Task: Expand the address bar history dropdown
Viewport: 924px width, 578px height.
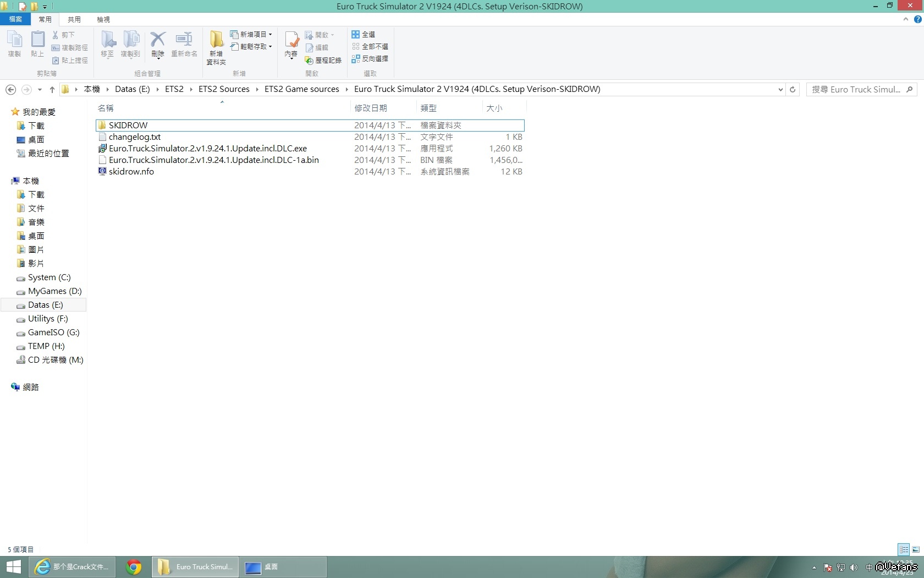Action: coord(780,90)
